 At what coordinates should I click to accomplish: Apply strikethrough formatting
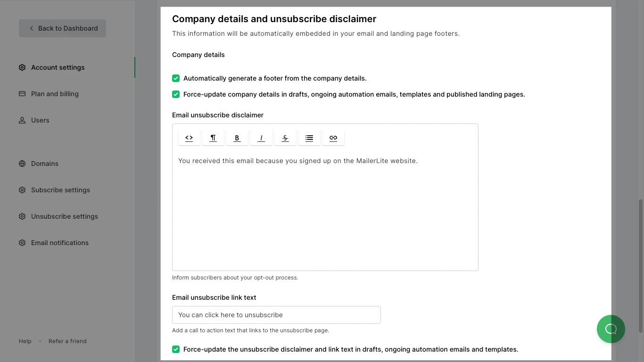tap(285, 138)
